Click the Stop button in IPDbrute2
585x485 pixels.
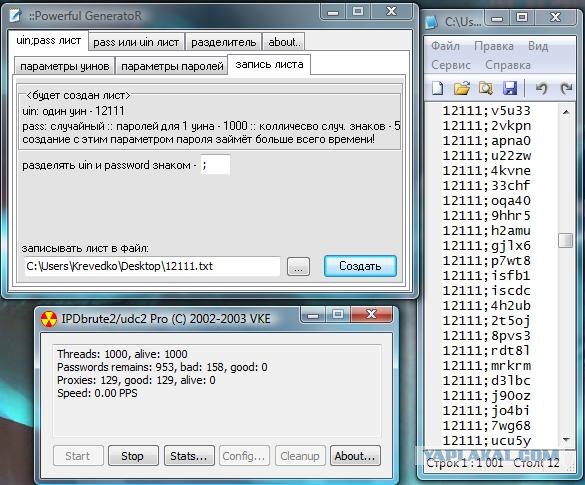pyautogui.click(x=133, y=456)
